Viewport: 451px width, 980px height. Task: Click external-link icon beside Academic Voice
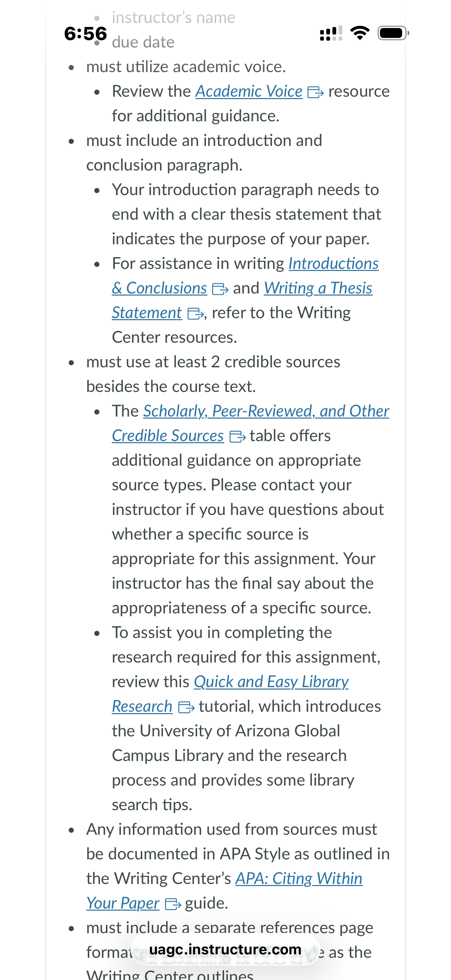315,92
